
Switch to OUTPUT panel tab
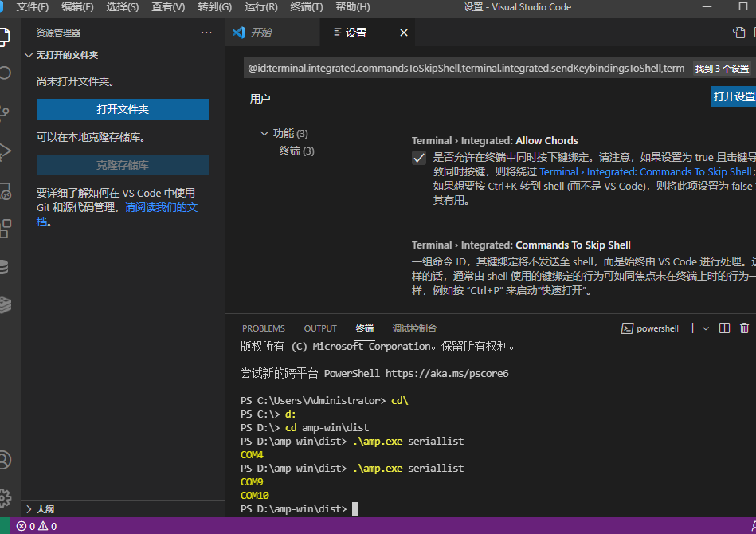(320, 328)
